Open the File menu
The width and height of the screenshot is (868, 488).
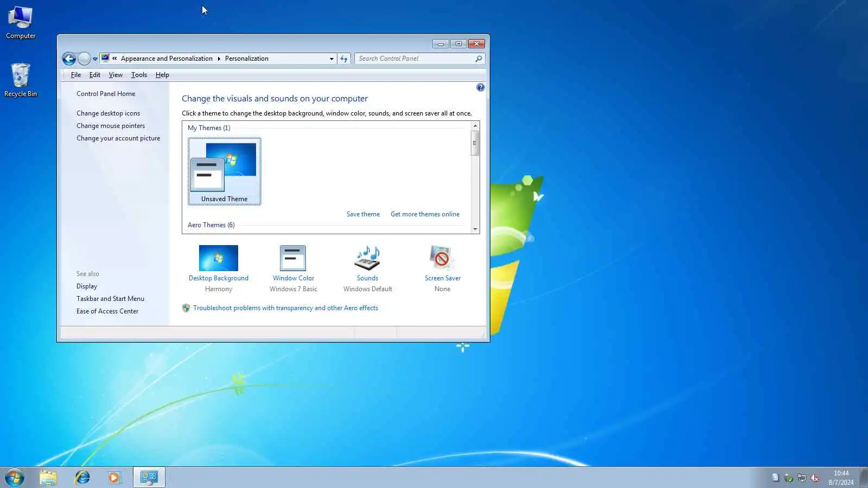point(76,75)
